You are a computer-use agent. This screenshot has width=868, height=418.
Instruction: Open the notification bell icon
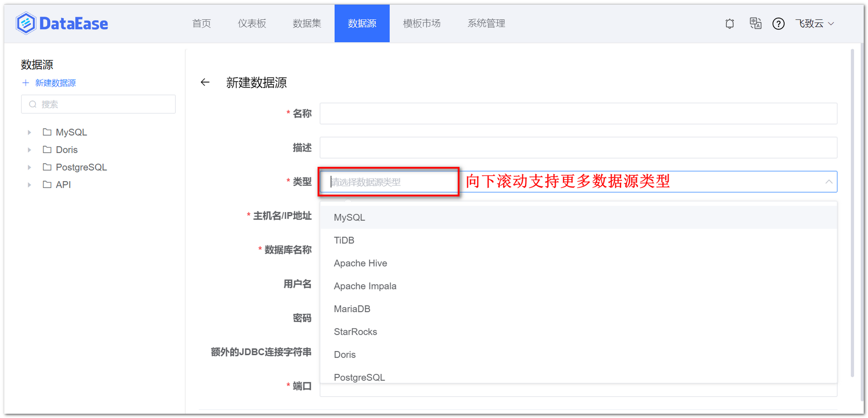(729, 24)
